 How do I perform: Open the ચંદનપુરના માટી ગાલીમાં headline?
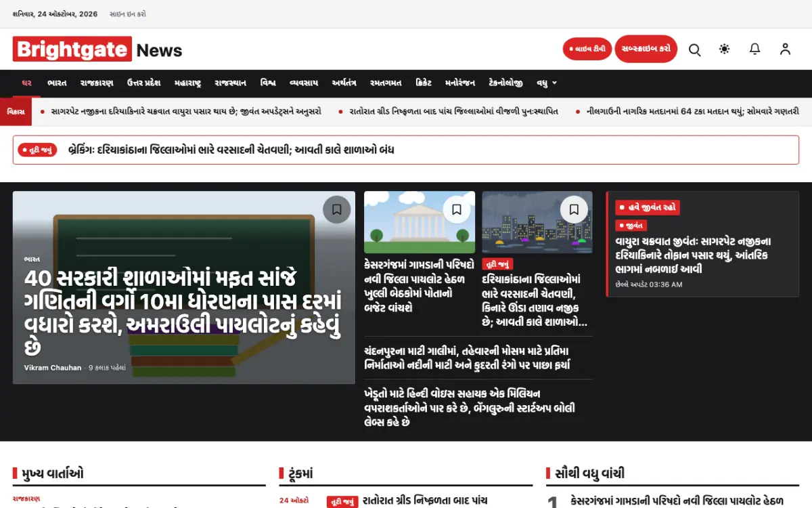pyautogui.click(x=468, y=358)
